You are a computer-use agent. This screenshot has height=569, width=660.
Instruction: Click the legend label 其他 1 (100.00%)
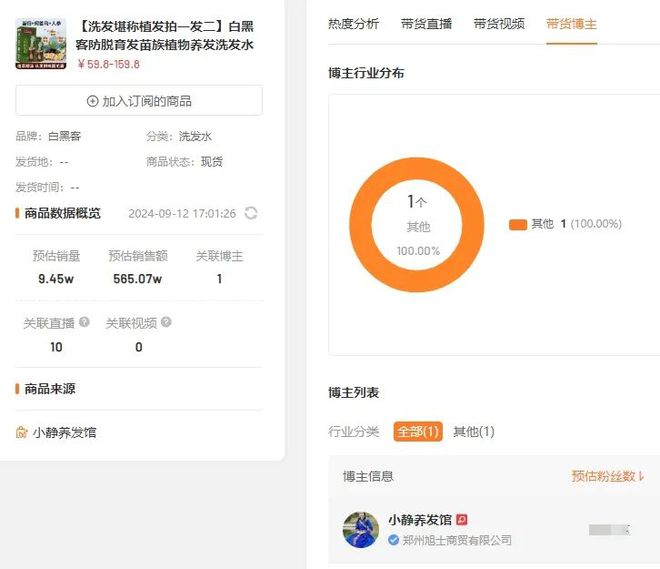(x=576, y=223)
